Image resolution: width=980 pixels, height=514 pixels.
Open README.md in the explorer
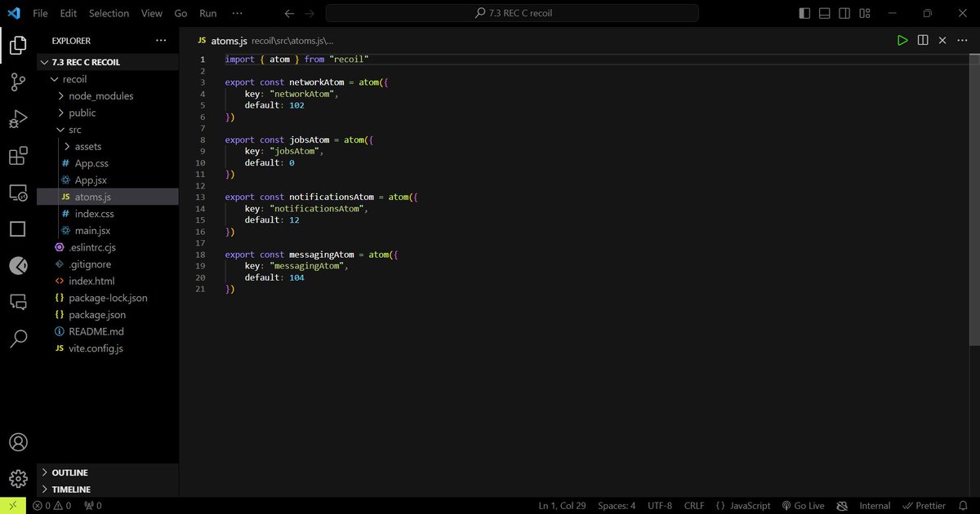(108, 331)
